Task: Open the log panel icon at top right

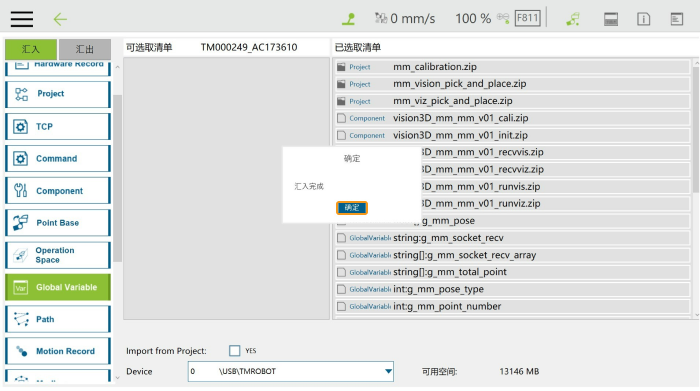Action: [677, 19]
